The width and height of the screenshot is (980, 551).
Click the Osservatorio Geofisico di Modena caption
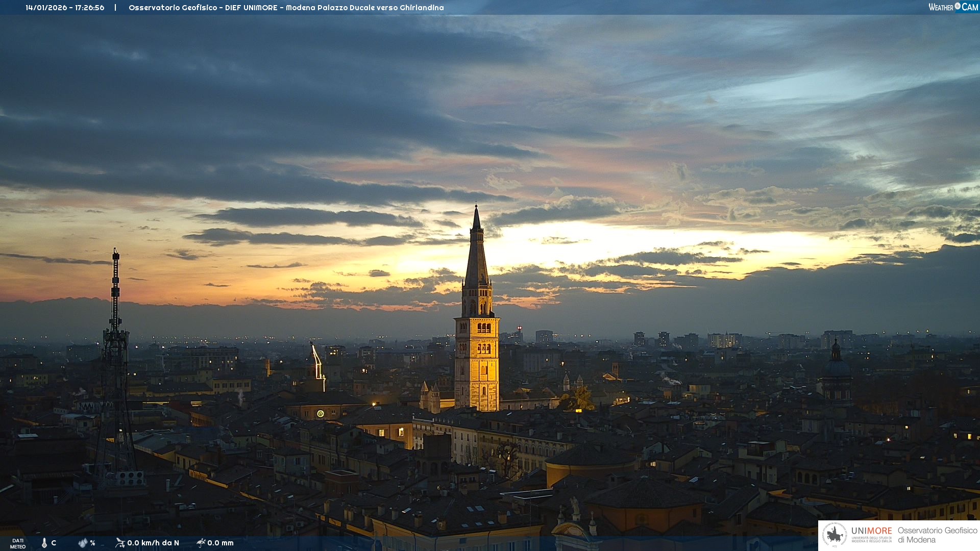click(x=937, y=535)
